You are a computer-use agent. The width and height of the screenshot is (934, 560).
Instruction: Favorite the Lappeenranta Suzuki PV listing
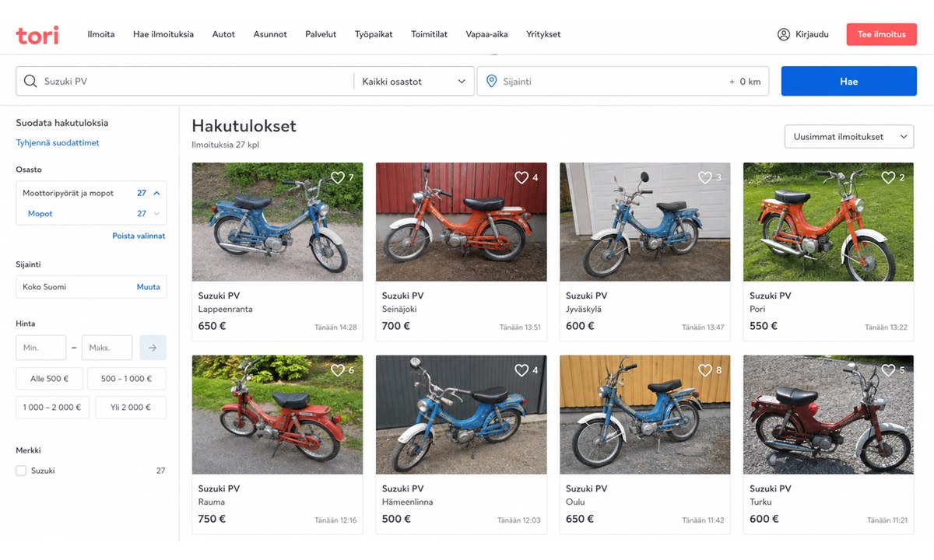coord(338,177)
